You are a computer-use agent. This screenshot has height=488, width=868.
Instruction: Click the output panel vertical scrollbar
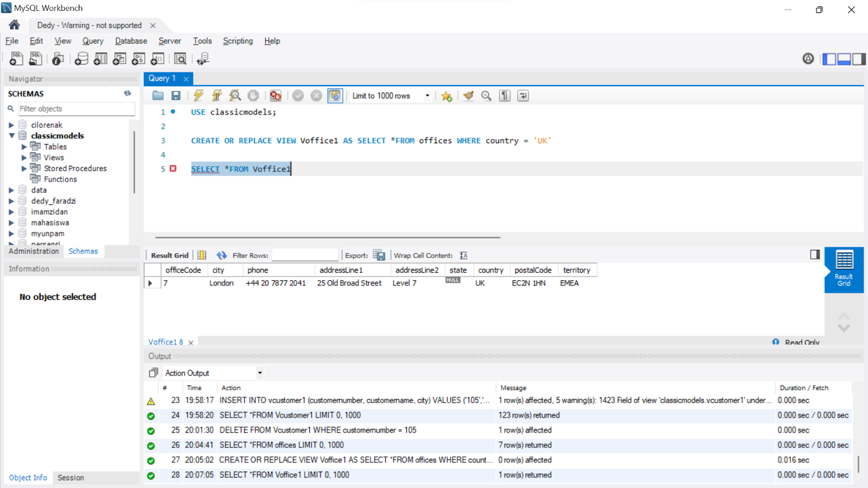tap(858, 464)
